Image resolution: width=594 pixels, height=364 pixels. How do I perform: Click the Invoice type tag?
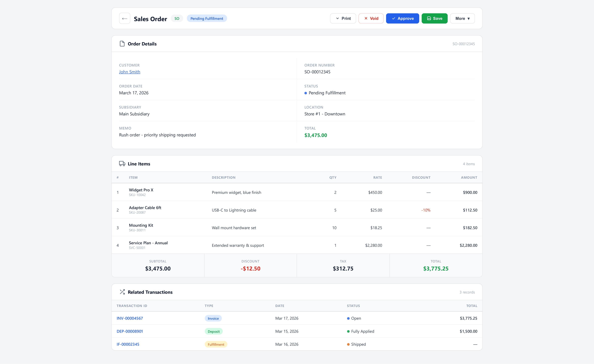[x=213, y=318]
